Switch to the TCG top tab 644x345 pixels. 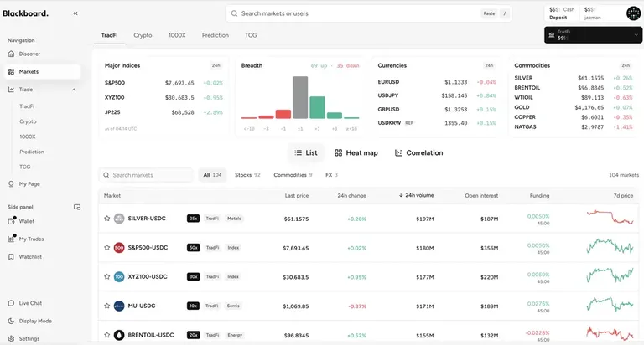(251, 35)
